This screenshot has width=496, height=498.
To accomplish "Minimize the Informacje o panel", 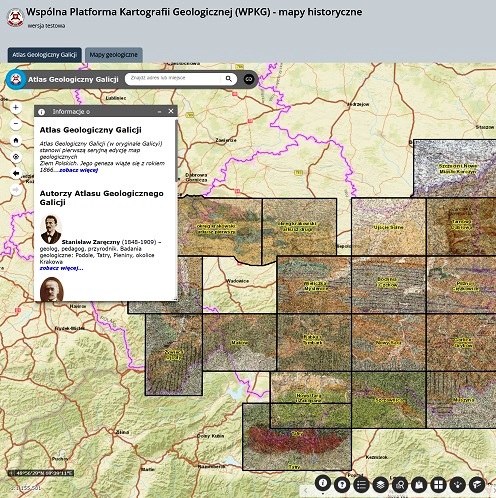I will pos(159,112).
